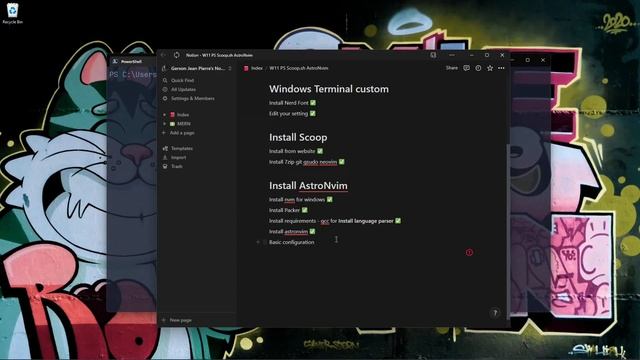
Task: Open the comments icon next to Share
Action: pos(466,68)
